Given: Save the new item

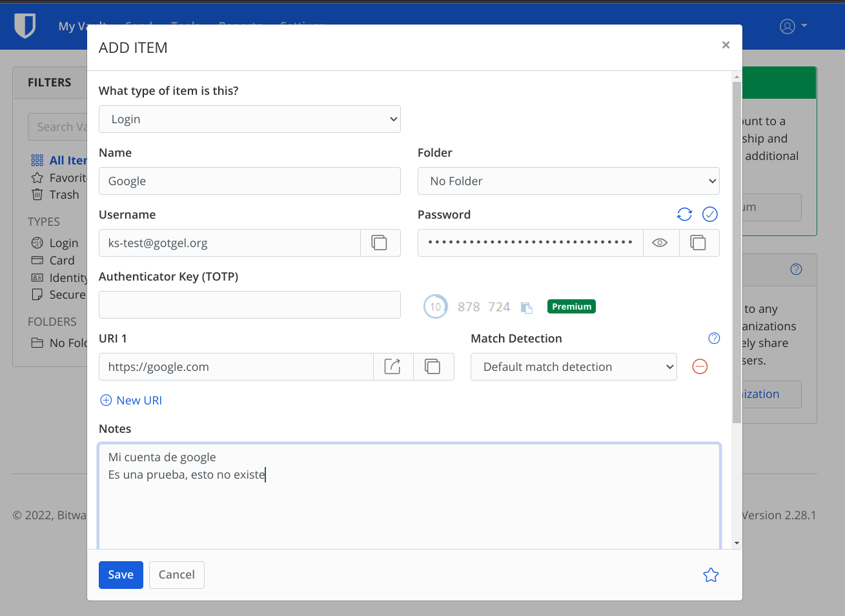Looking at the screenshot, I should [x=121, y=575].
